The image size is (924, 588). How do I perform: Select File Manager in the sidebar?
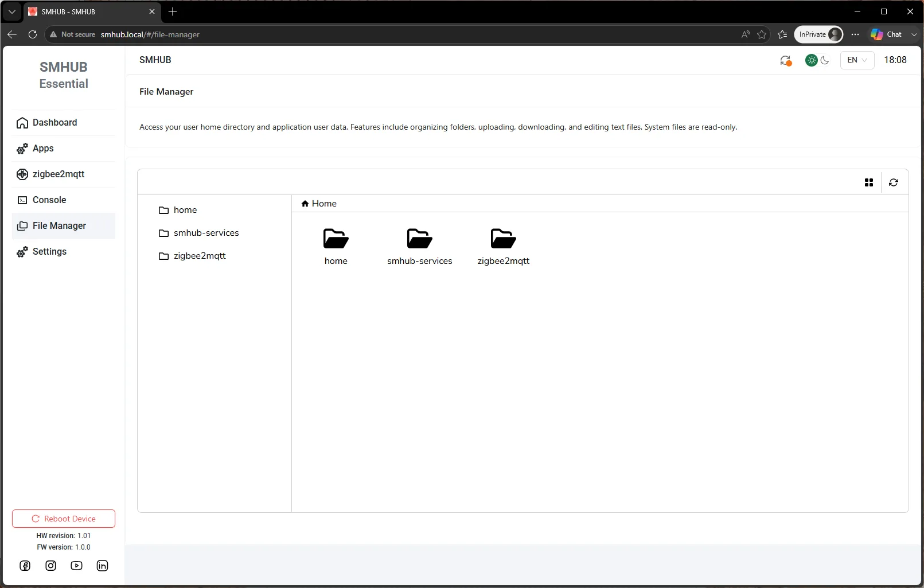click(63, 226)
